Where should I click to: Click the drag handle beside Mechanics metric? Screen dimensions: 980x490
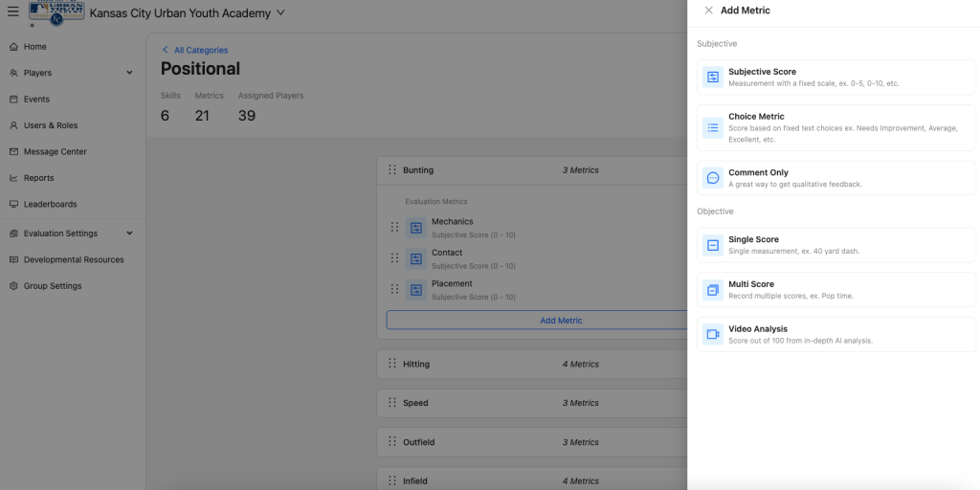[394, 228]
